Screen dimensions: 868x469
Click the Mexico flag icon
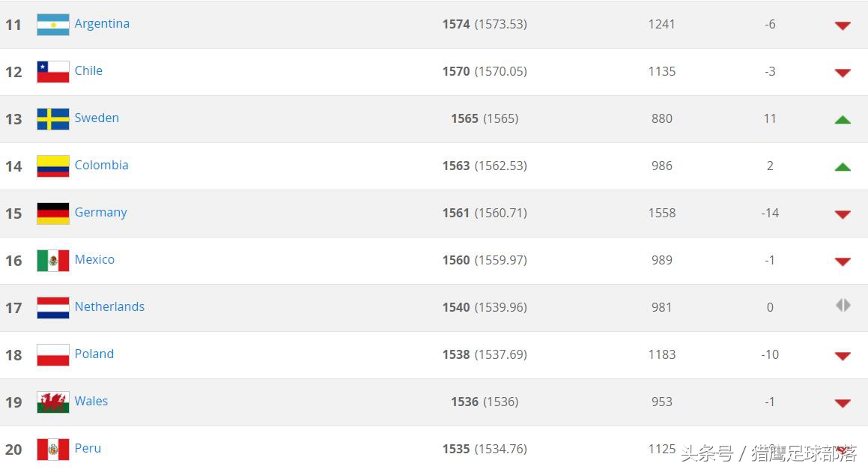pos(53,261)
